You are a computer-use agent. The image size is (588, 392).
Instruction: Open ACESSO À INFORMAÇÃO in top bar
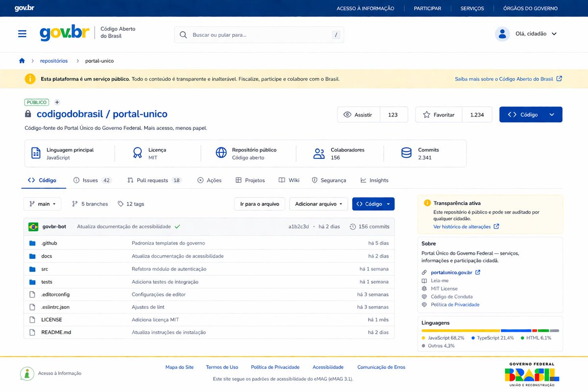tap(366, 8)
